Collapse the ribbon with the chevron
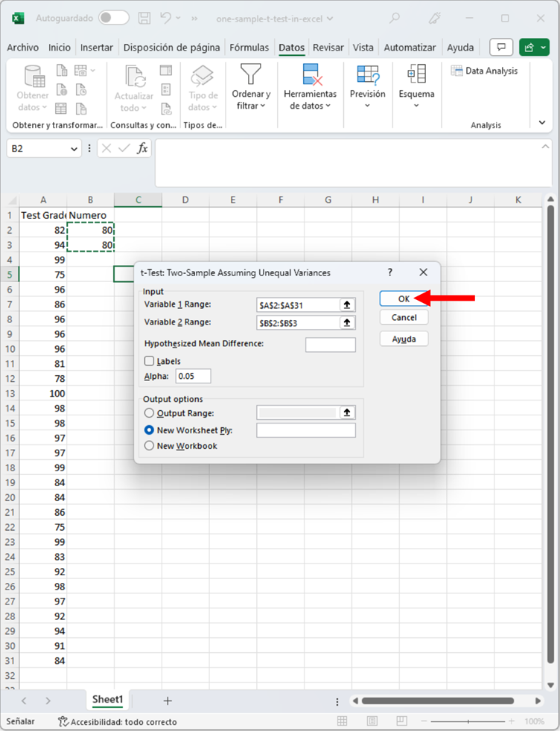This screenshot has height=731, width=560. tap(541, 122)
